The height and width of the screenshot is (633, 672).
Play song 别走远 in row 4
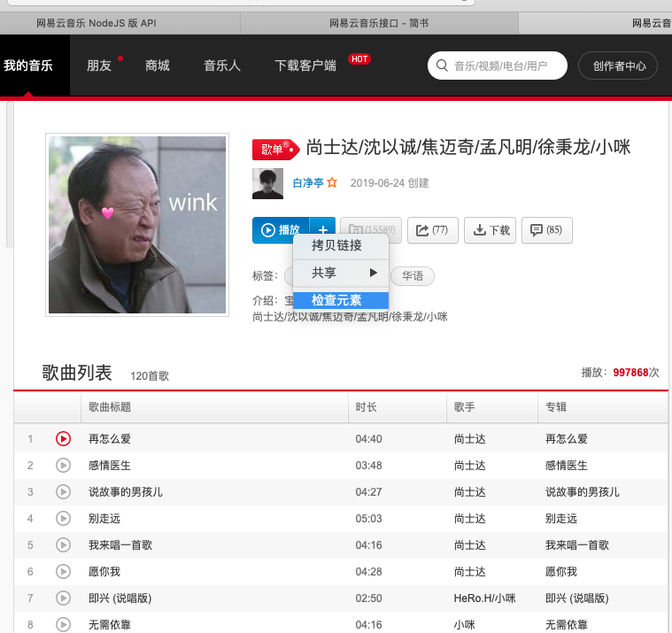click(63, 519)
